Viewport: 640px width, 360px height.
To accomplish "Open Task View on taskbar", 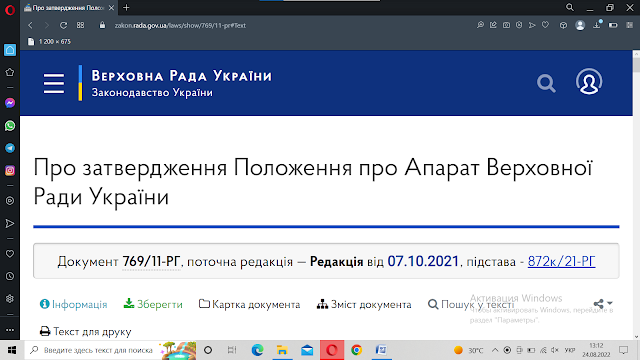I will [232, 350].
